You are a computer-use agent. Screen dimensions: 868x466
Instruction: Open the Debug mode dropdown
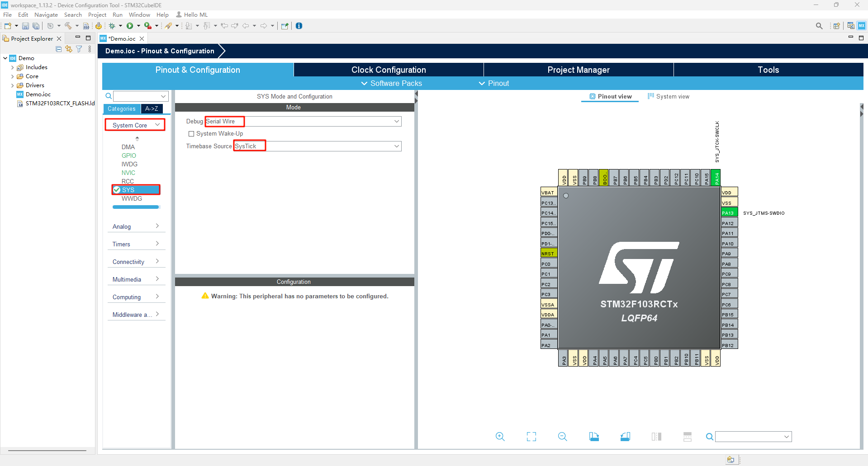point(396,121)
